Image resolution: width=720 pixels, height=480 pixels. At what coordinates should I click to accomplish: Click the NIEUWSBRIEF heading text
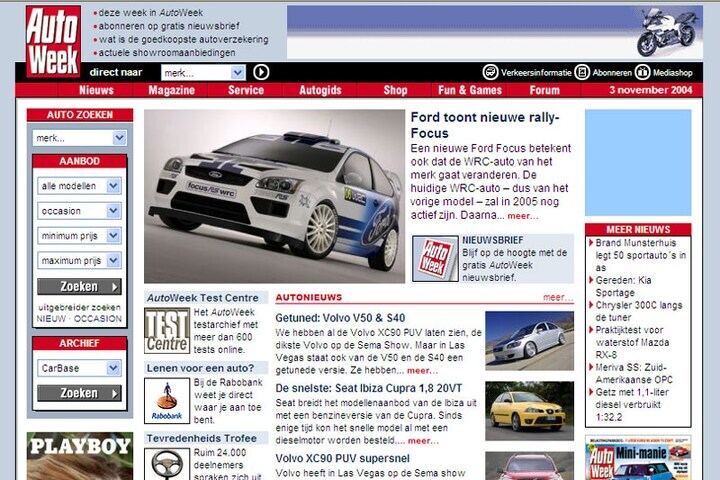point(493,240)
